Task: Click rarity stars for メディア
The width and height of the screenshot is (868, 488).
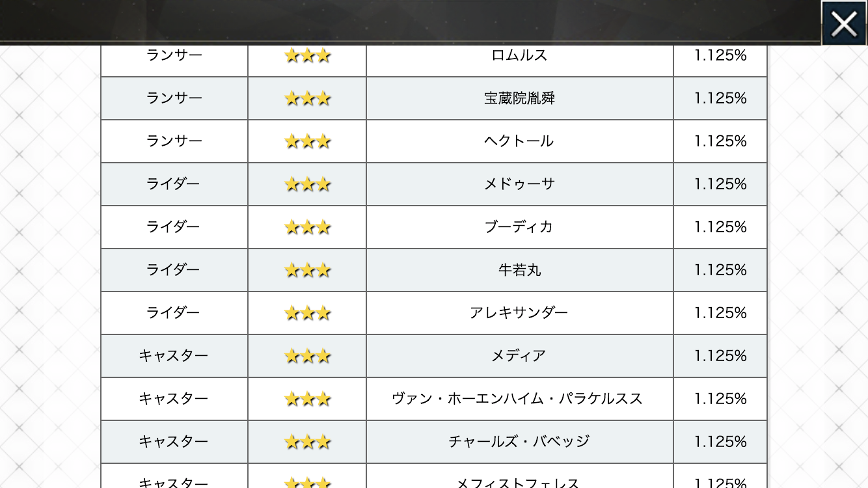Action: tap(307, 357)
